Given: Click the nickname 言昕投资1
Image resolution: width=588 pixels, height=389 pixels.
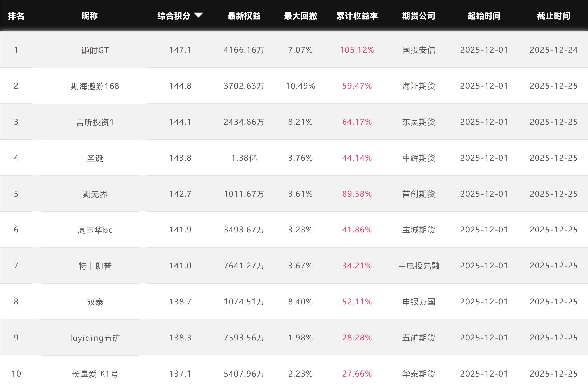Looking at the screenshot, I should pos(95,122).
